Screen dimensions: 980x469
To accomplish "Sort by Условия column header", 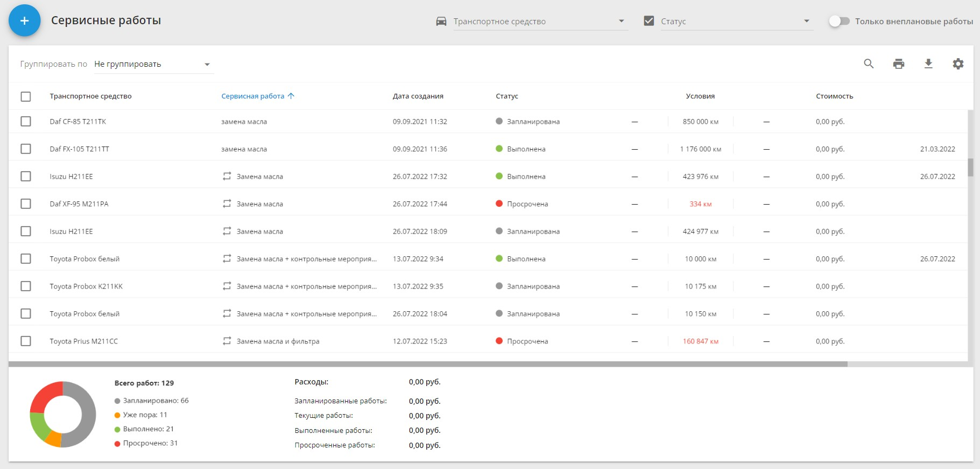I will click(x=700, y=96).
